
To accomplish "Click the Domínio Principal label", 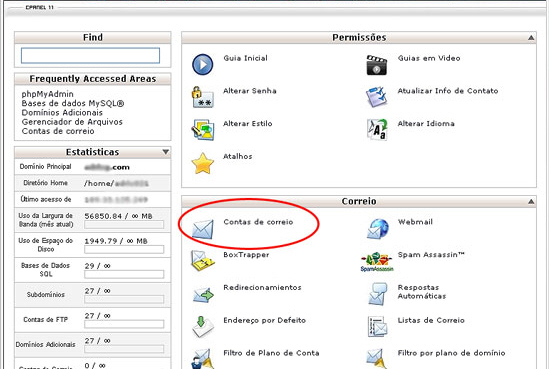I will pos(45,167).
